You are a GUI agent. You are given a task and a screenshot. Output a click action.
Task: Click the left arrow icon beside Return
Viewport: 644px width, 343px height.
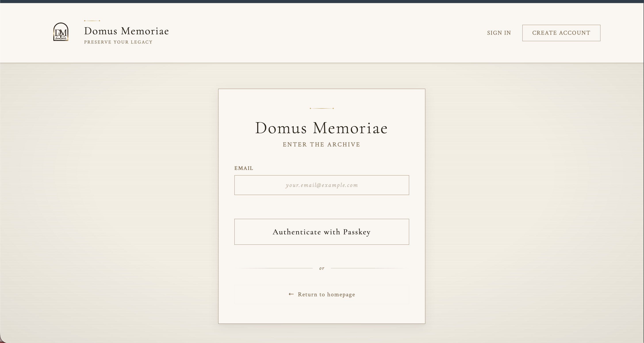(x=291, y=294)
